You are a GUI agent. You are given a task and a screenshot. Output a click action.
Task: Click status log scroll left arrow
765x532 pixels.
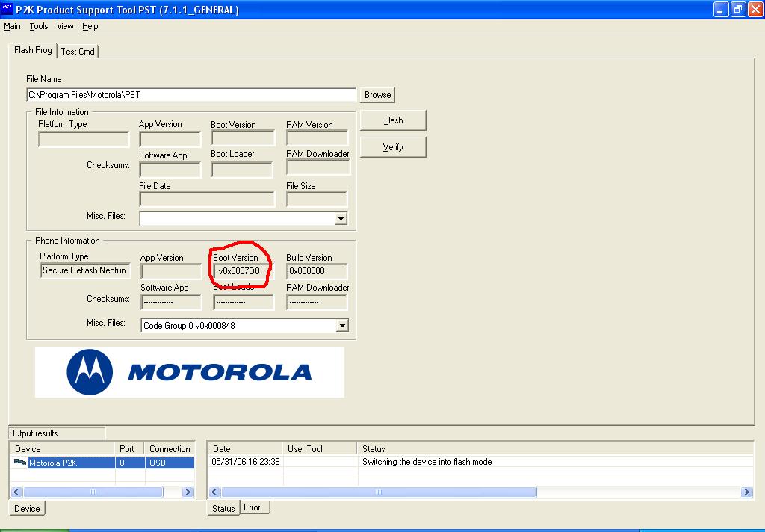[214, 492]
